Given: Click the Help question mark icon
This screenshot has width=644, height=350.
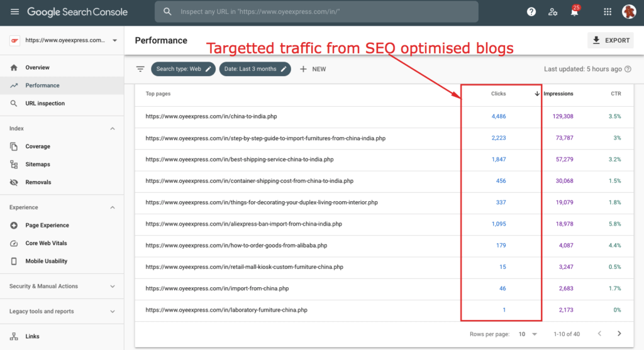Looking at the screenshot, I should [531, 12].
